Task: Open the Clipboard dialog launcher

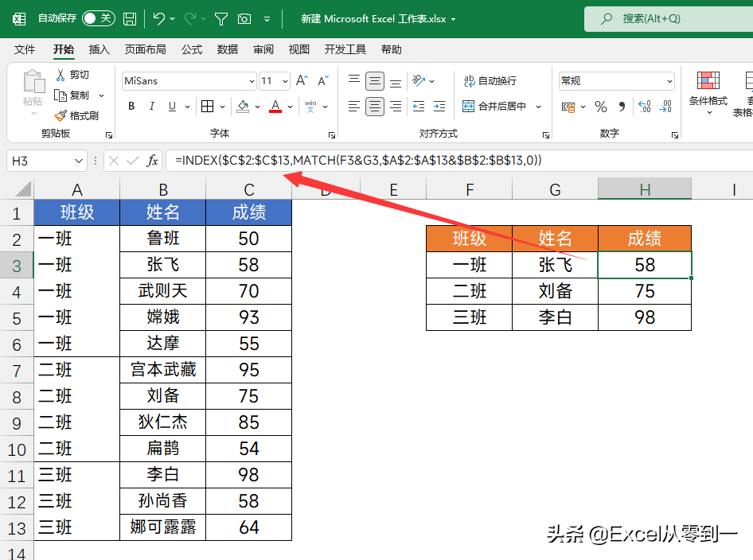Action: tap(109, 135)
